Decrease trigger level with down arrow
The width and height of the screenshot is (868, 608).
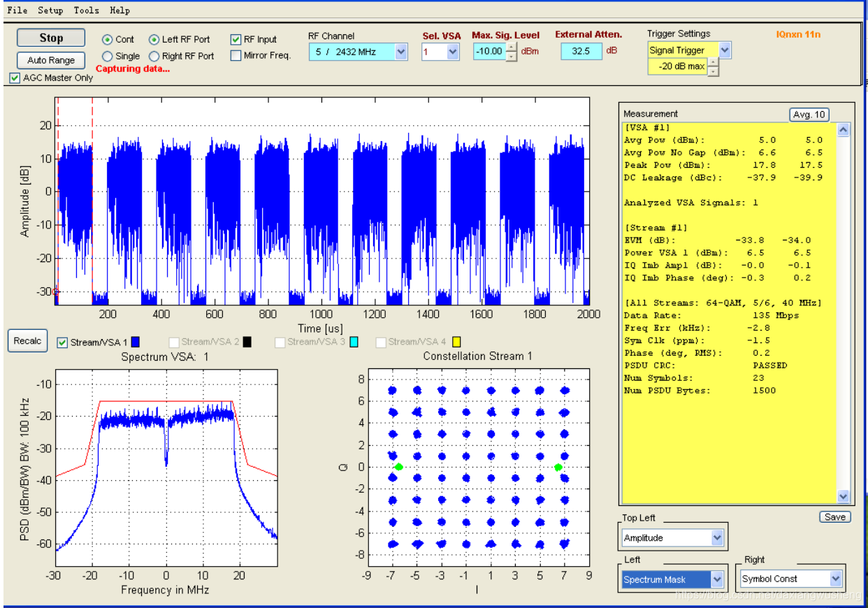click(x=713, y=71)
